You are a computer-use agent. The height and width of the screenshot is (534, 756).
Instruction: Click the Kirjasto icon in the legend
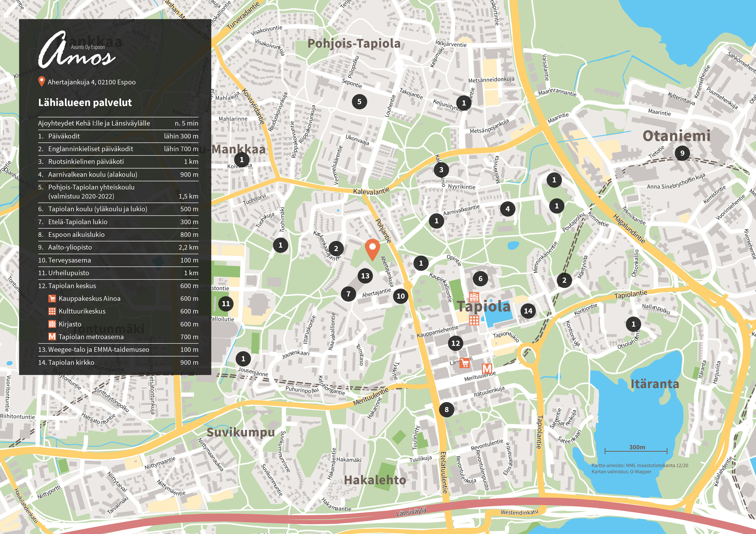52,324
